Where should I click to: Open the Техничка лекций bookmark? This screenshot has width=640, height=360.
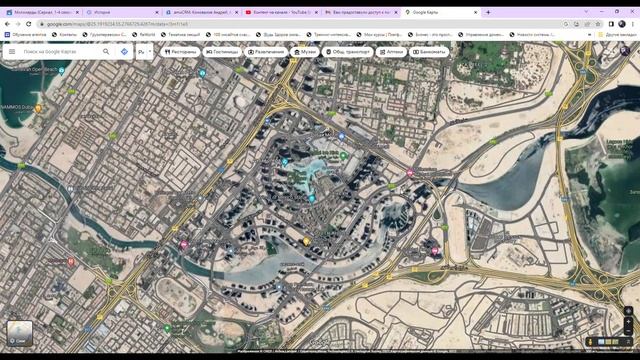tap(180, 35)
